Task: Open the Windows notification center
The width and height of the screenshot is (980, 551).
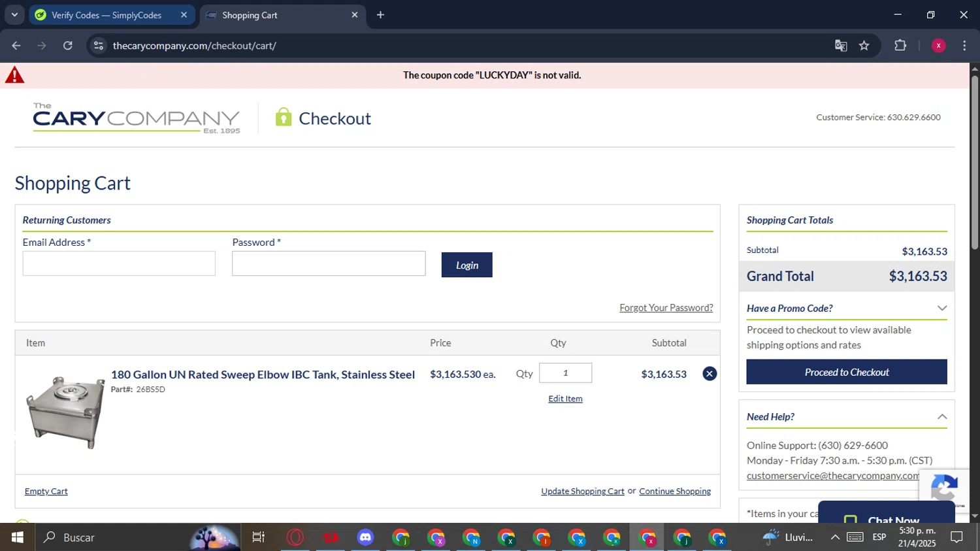Action: point(957,537)
